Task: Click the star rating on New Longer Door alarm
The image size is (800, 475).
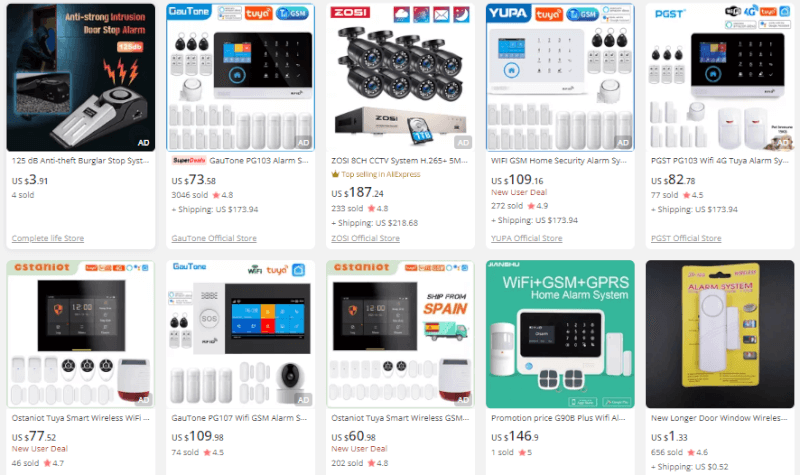Action: [697, 453]
